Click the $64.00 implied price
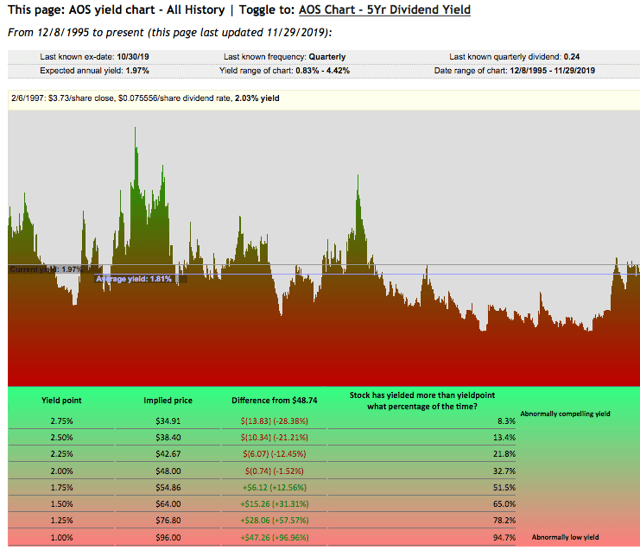Image resolution: width=640 pixels, height=550 pixels. click(168, 504)
